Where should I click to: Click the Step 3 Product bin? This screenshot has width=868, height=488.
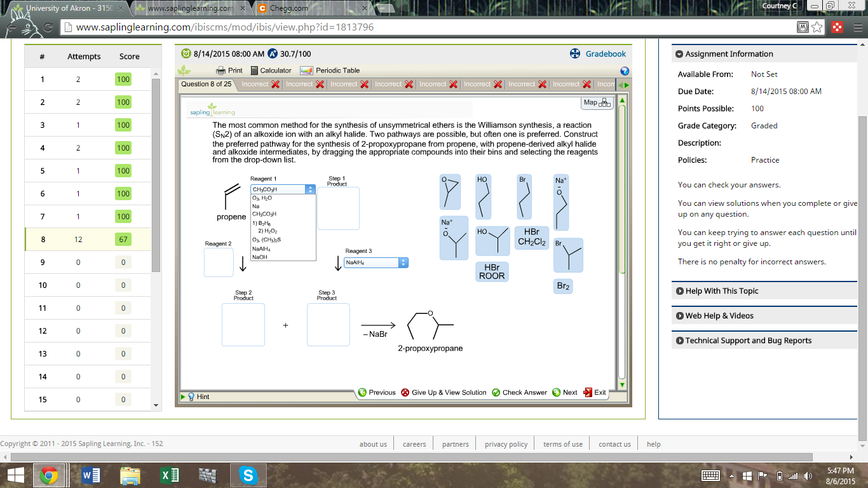(329, 325)
